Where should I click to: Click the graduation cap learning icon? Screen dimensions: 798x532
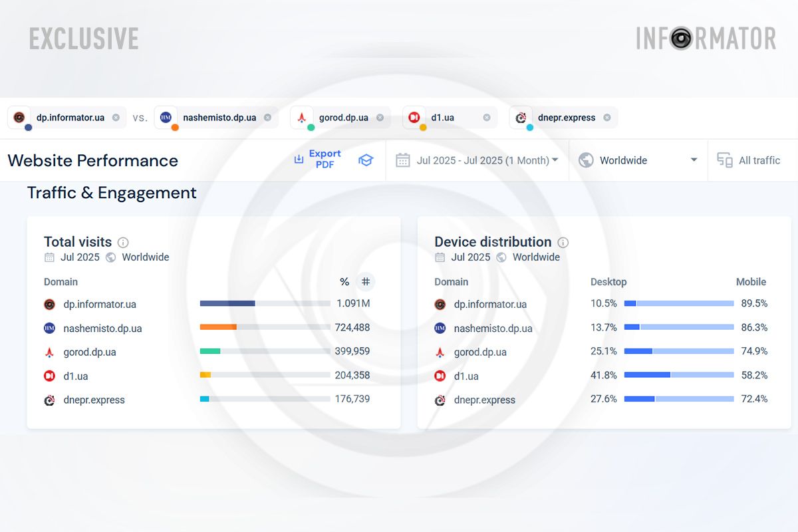(366, 160)
